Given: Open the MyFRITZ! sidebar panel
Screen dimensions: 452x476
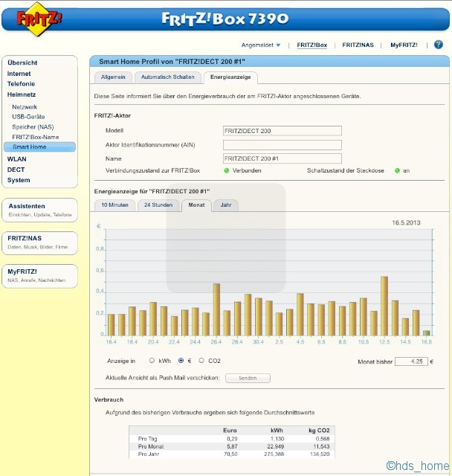Looking at the screenshot, I should (39, 276).
